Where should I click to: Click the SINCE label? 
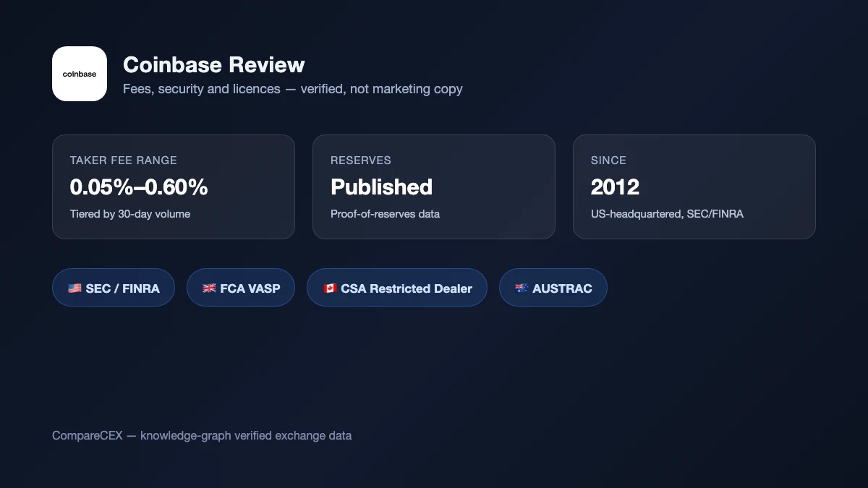tap(608, 160)
